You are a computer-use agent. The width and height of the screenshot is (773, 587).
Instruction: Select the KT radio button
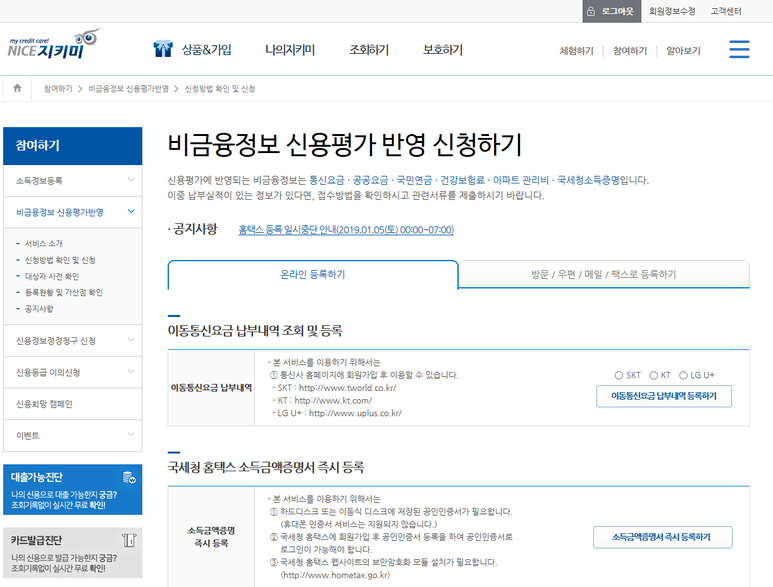[654, 376]
